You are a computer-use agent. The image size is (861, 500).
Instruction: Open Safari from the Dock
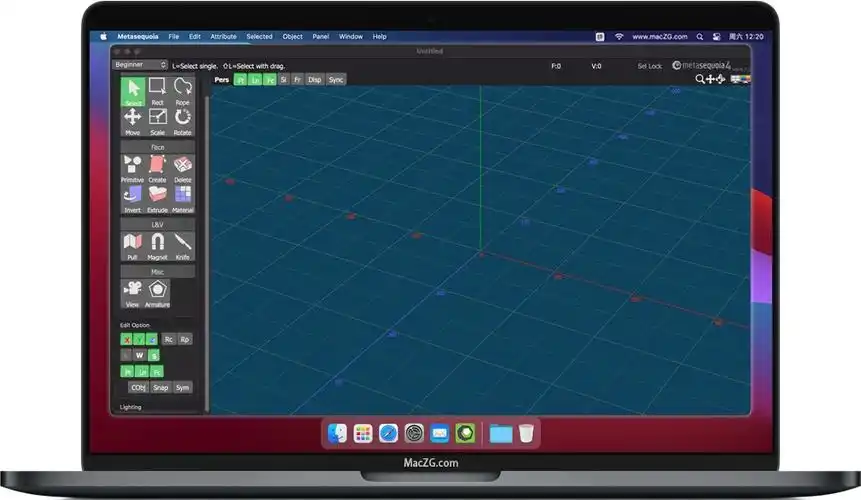coord(389,433)
